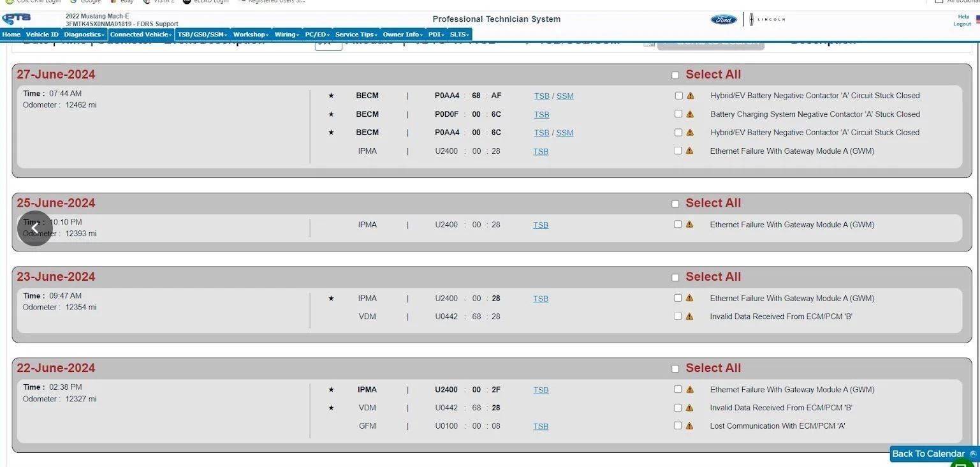Click the Help link
The width and height of the screenshot is (980, 467).
tap(963, 17)
